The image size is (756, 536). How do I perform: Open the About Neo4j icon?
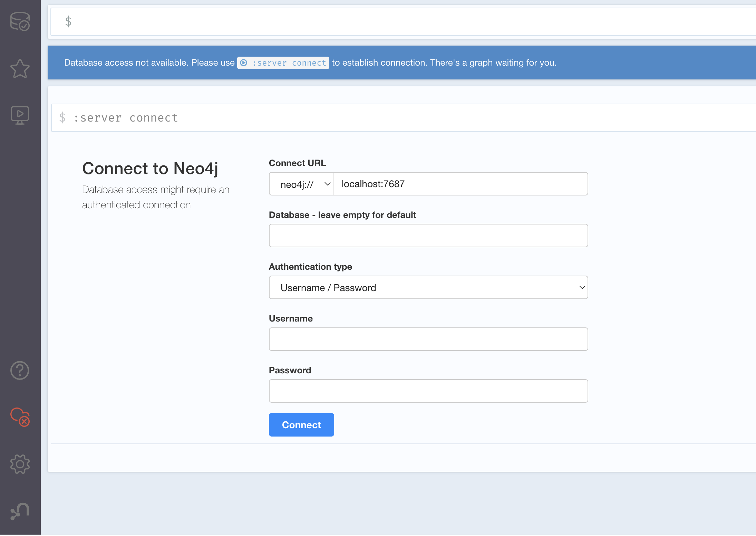point(20,511)
